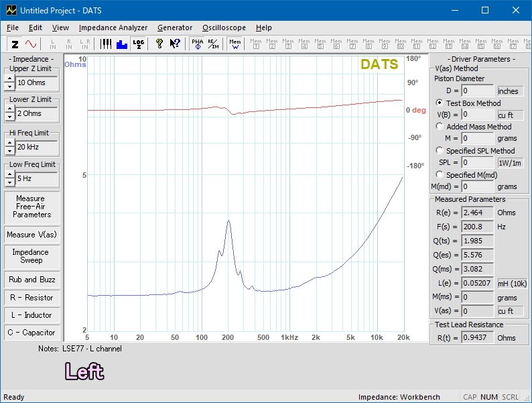Click the Notes text LSE77 - L channel
532x403 pixels.
92,349
